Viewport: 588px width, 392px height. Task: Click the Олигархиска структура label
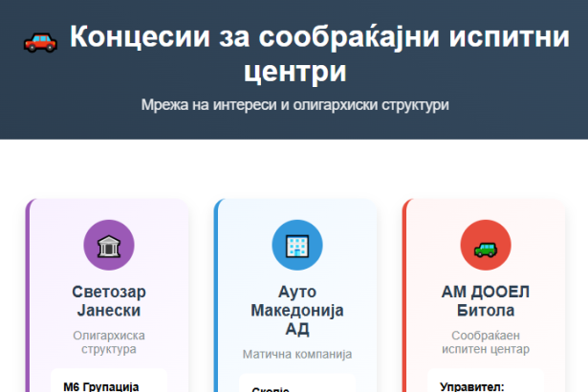click(x=109, y=342)
